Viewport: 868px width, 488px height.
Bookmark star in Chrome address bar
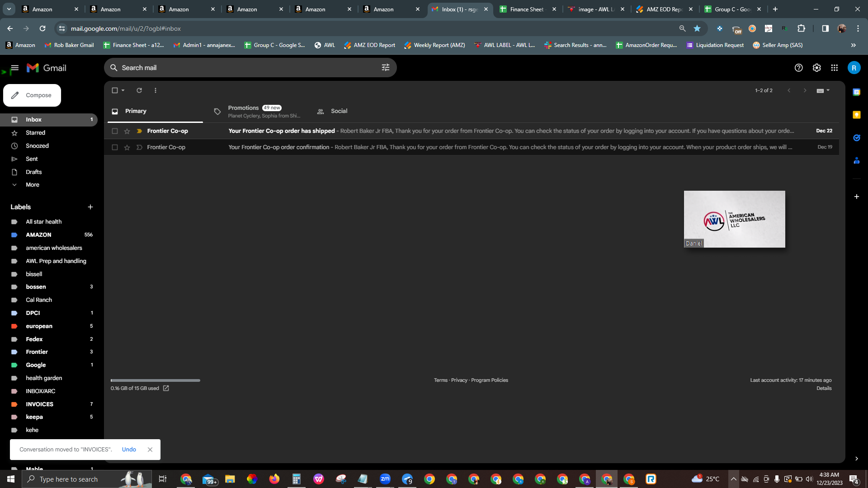tap(697, 28)
